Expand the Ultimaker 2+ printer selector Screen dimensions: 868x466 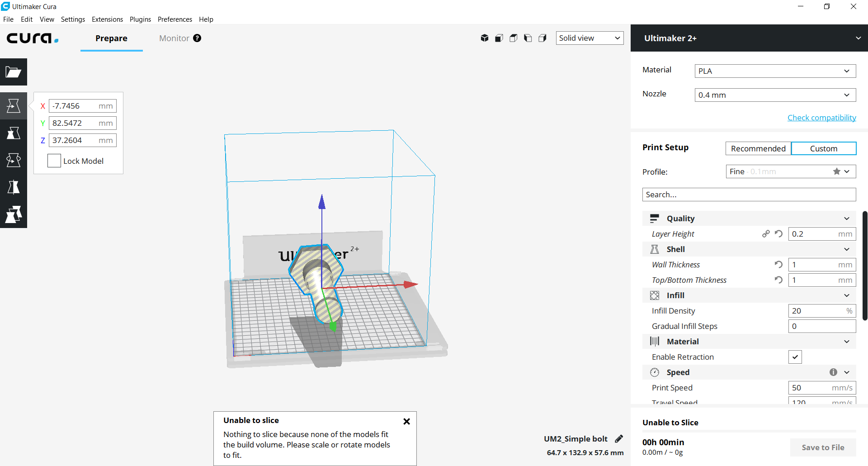coord(749,38)
